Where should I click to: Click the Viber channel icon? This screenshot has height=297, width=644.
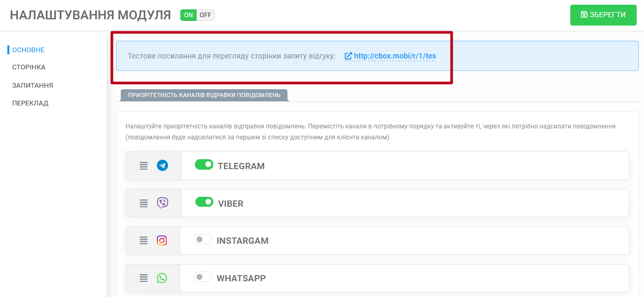(x=163, y=203)
